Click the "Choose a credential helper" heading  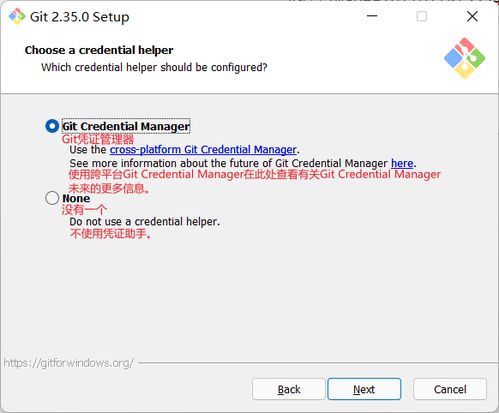[99, 50]
